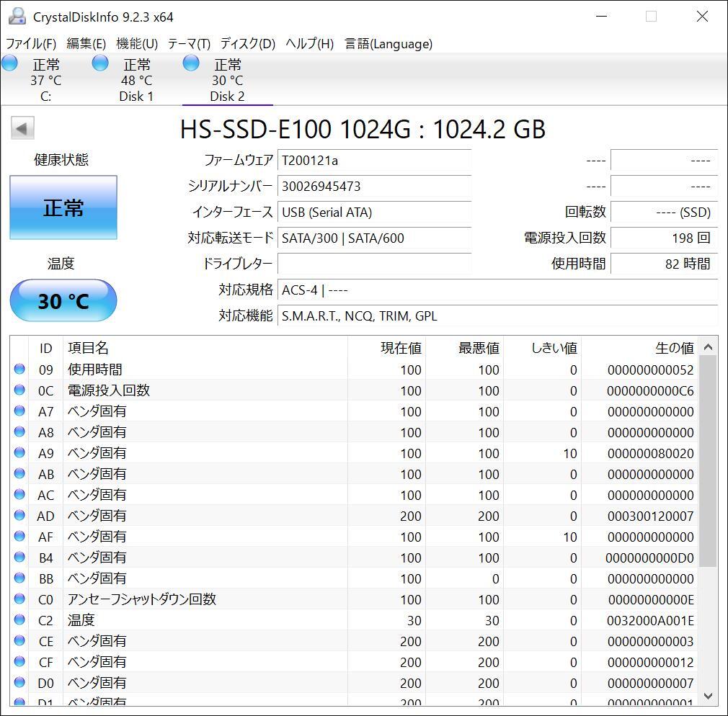Click status orb of attribute AC row
Screen dimensions: 728x716
click(x=19, y=494)
